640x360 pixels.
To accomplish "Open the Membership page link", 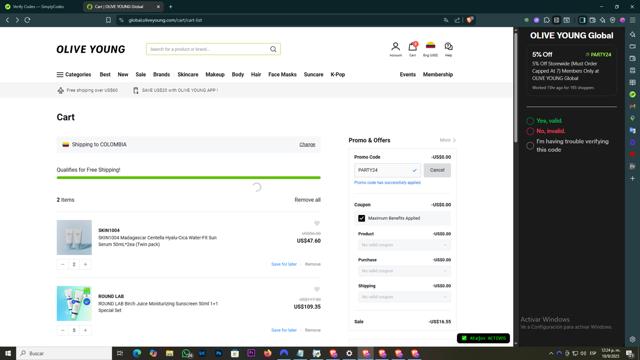I will pyautogui.click(x=438, y=75).
